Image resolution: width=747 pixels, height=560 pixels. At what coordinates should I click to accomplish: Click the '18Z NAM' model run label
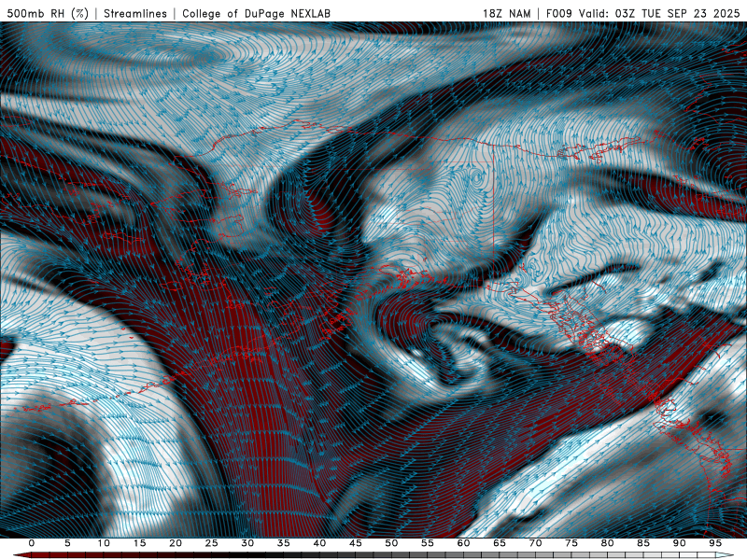pos(506,13)
